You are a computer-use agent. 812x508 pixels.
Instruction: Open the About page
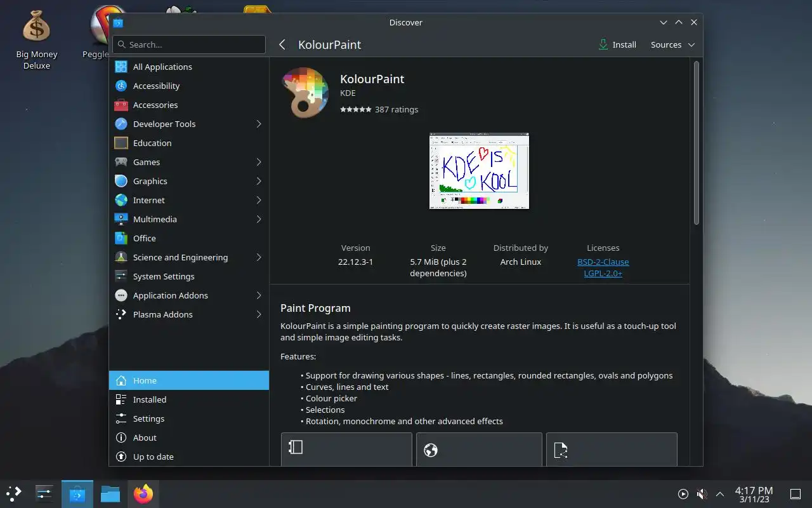click(x=189, y=438)
